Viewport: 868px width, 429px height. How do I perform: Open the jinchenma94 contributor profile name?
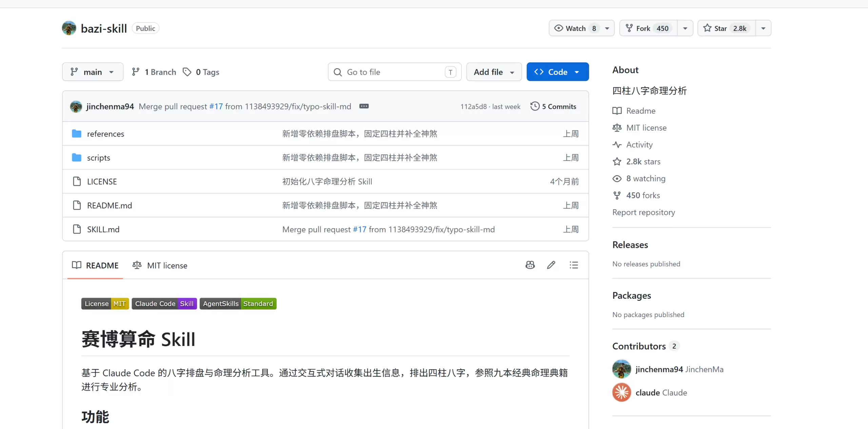tap(659, 369)
